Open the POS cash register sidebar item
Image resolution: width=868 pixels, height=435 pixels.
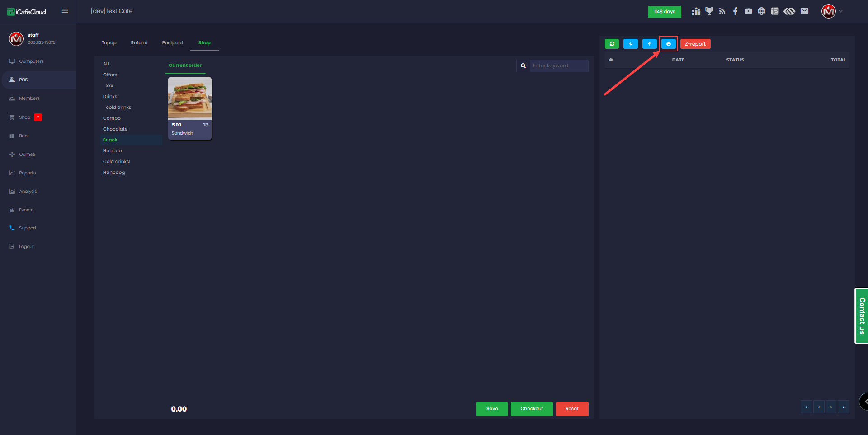(x=38, y=80)
